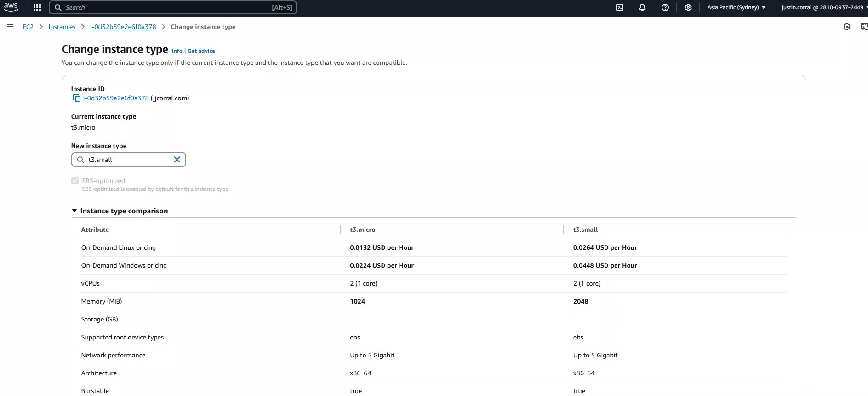Click the New instance type search field
The height and width of the screenshot is (396, 868).
point(128,160)
